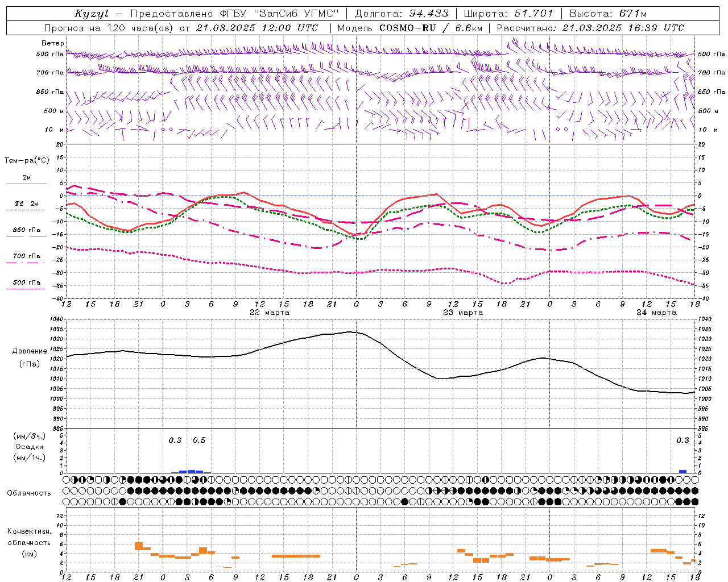
Task: Click the "Рассчитано: 21.03.2025 16:39 UTC" timestamp
Action: 590,28
